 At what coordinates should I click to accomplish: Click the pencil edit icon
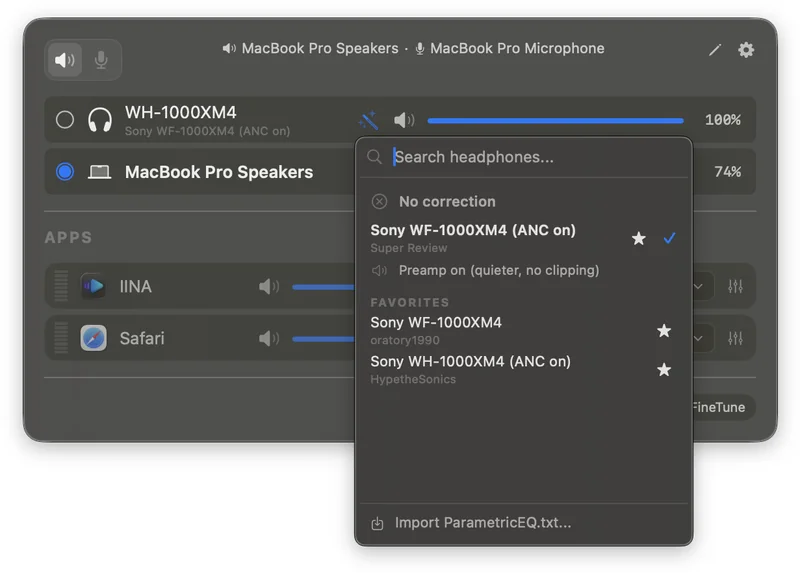tap(715, 49)
